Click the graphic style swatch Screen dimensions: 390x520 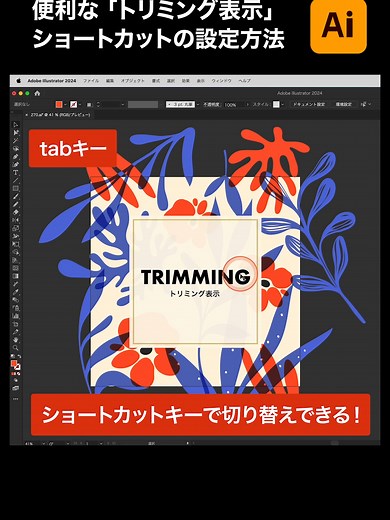(x=276, y=105)
